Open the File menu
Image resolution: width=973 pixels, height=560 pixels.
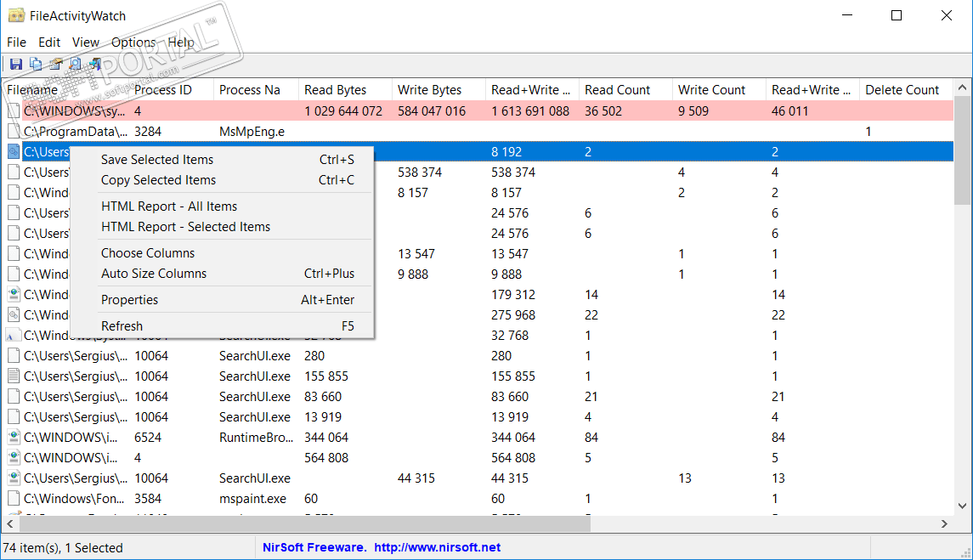click(x=16, y=42)
